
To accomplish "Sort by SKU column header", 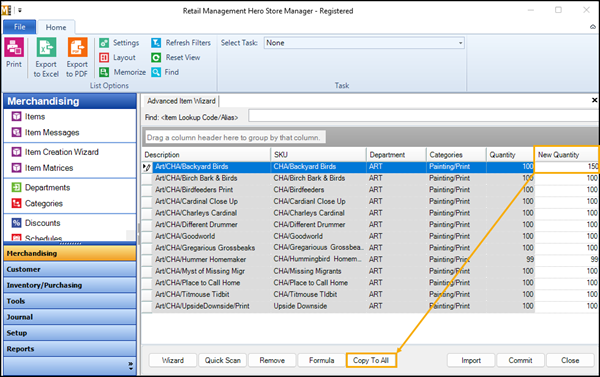I will tap(318, 155).
